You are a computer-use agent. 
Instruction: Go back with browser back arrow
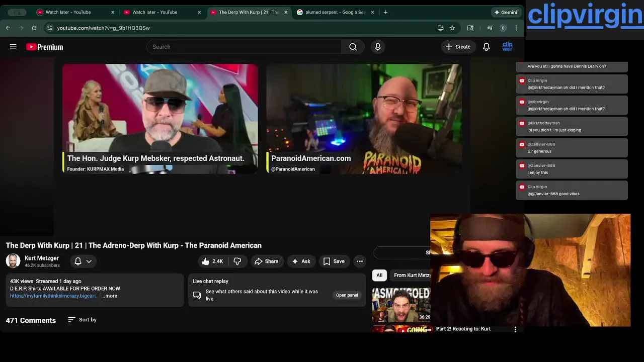click(8, 28)
